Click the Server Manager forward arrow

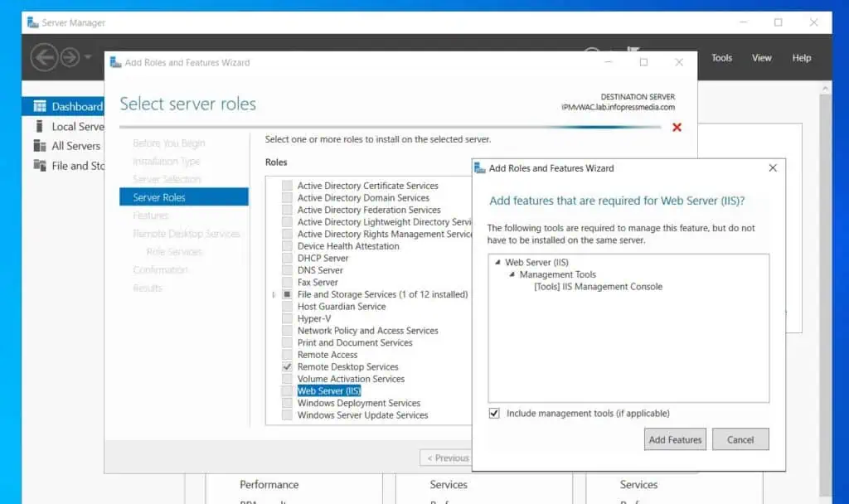point(70,57)
